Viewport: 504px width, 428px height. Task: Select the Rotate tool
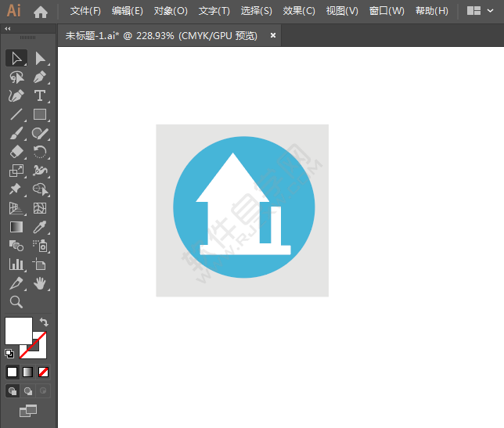tap(40, 152)
